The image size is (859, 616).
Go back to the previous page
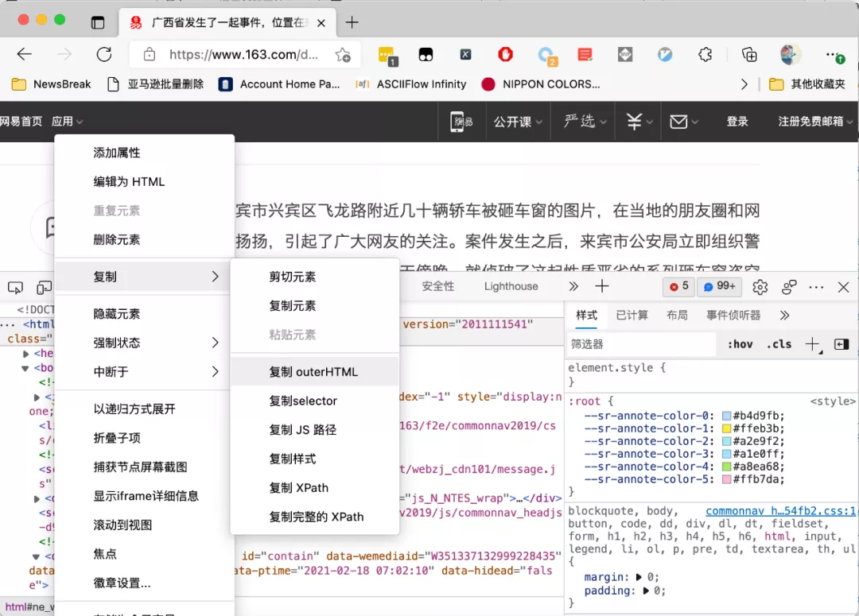pyautogui.click(x=25, y=54)
